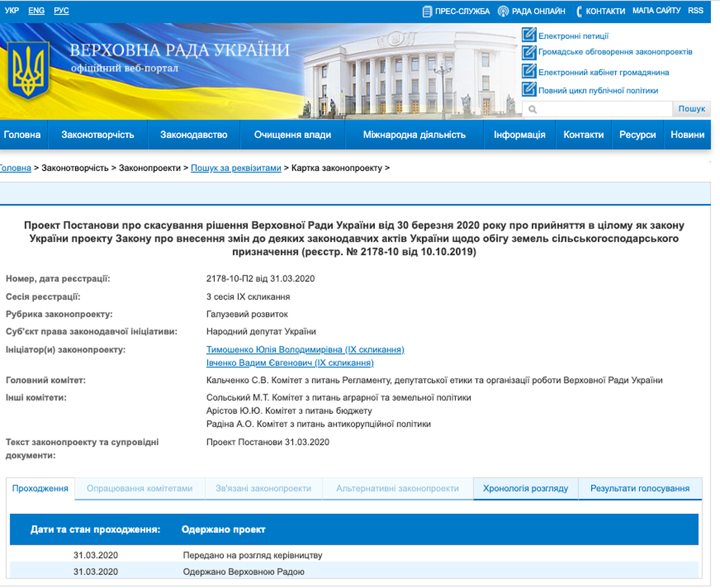The image size is (720, 588).
Task: Open Ресурси navigation menu
Action: click(638, 134)
